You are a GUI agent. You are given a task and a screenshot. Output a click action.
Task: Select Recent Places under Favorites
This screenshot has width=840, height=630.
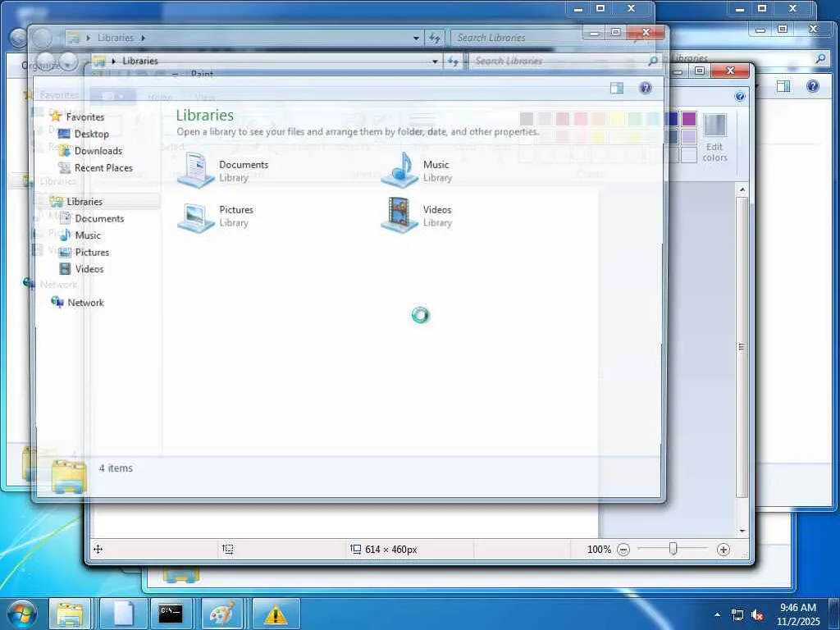[x=103, y=167]
